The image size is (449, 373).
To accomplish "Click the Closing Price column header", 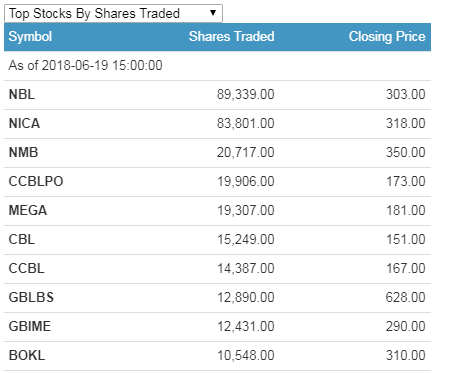I will [x=387, y=36].
